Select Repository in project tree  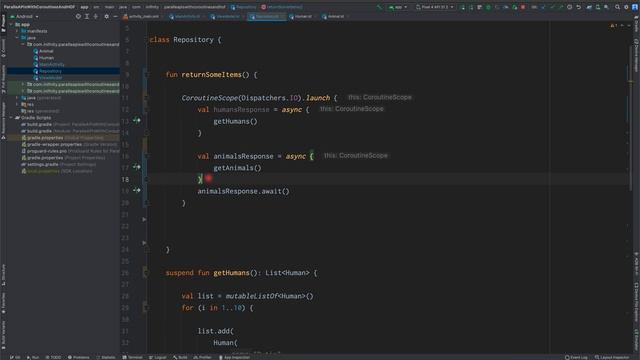click(x=50, y=71)
